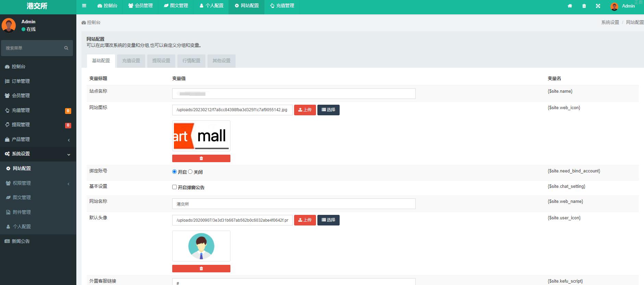Click the hamburger menu toggle icon

tap(84, 6)
